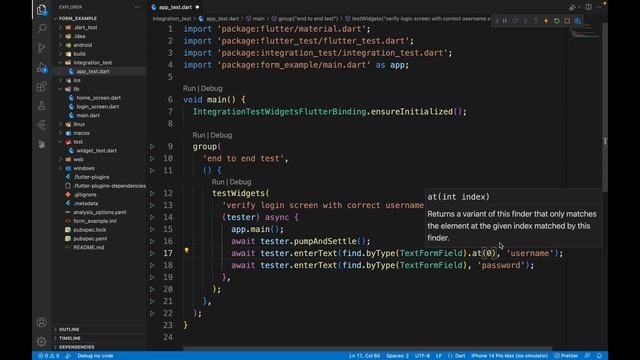
Task: Open the Search view in activity bar
Action: click(41, 29)
